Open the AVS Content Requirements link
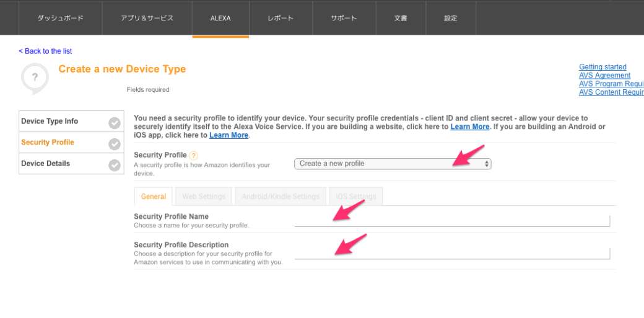644x318 pixels. (611, 92)
